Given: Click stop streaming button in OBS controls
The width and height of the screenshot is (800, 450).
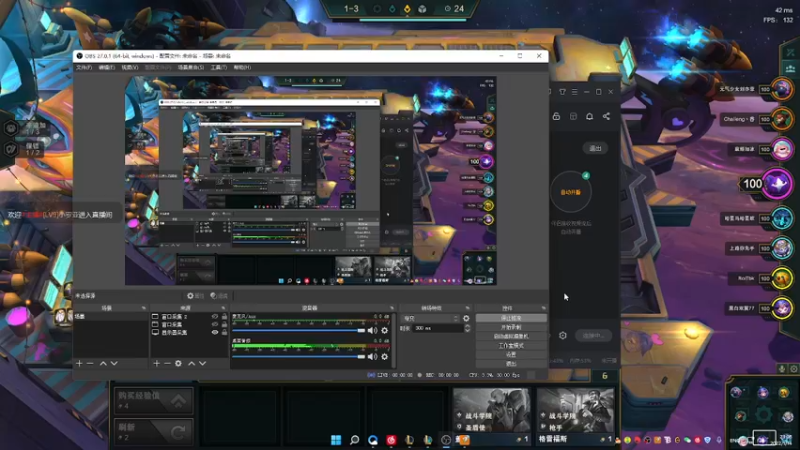Looking at the screenshot, I should point(511,318).
